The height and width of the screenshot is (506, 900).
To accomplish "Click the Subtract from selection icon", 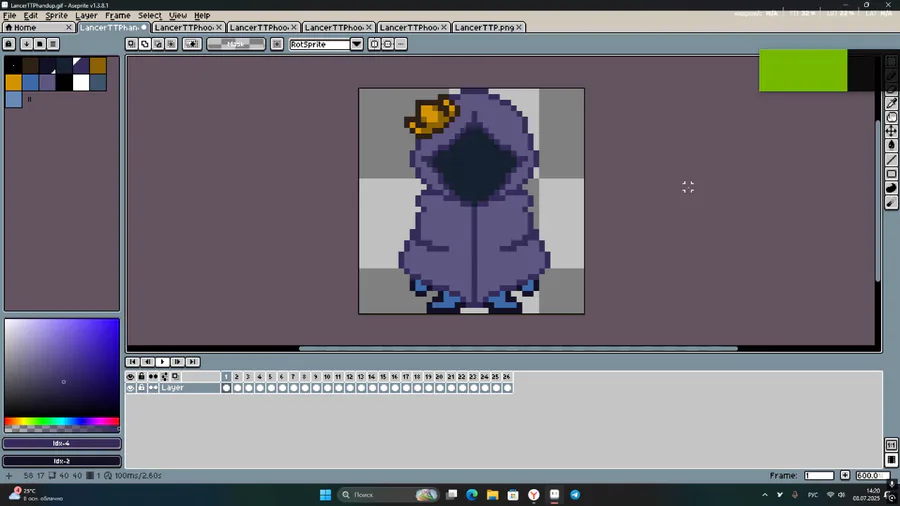I will (158, 44).
